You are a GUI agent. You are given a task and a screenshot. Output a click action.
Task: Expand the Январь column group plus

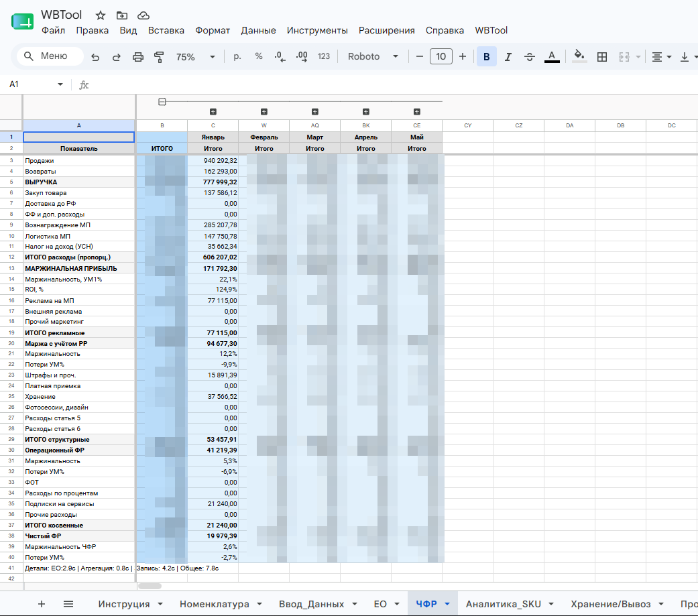pos(213,112)
